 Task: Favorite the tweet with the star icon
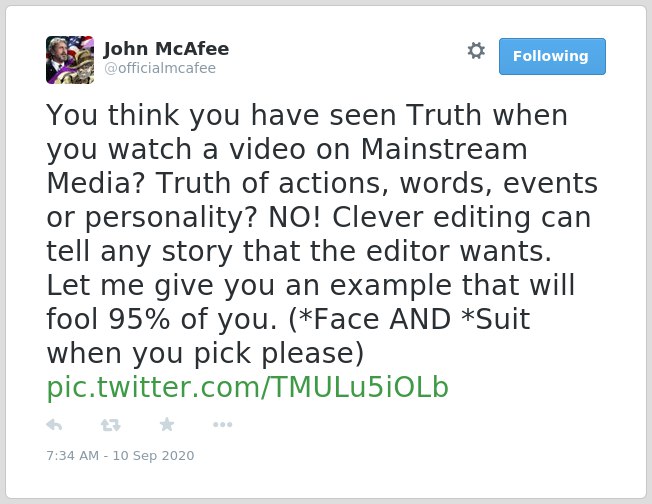pos(167,425)
